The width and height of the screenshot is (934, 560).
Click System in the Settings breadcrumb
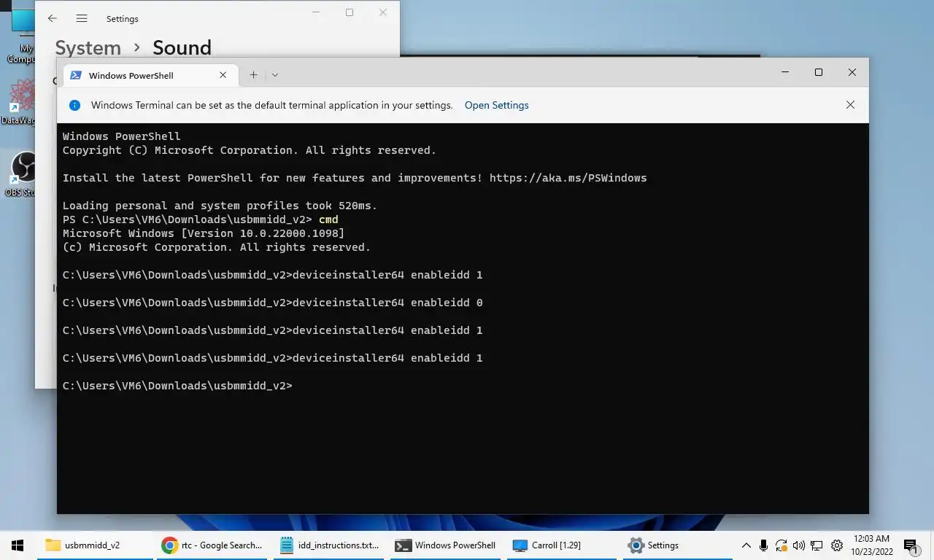tap(88, 47)
